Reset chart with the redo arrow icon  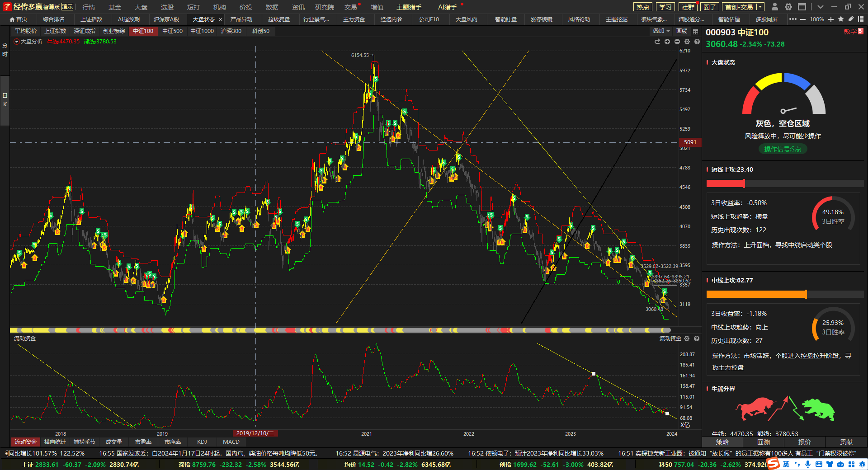tap(657, 42)
